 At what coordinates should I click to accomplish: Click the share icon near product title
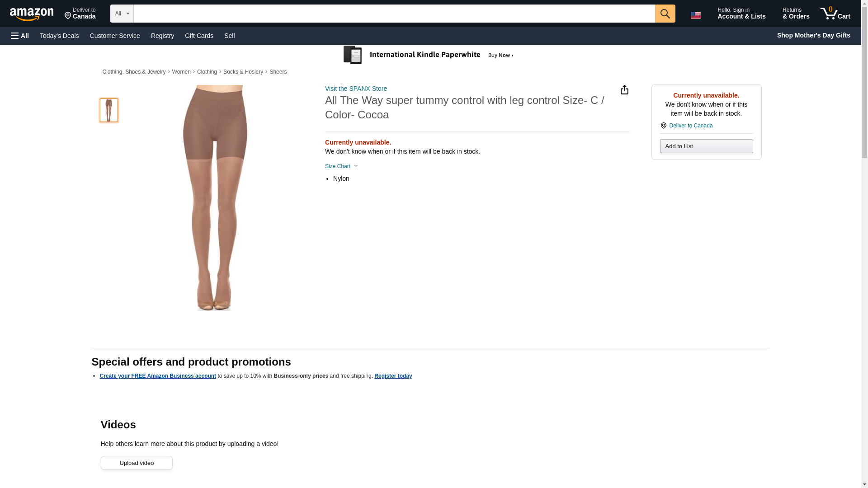[x=624, y=90]
